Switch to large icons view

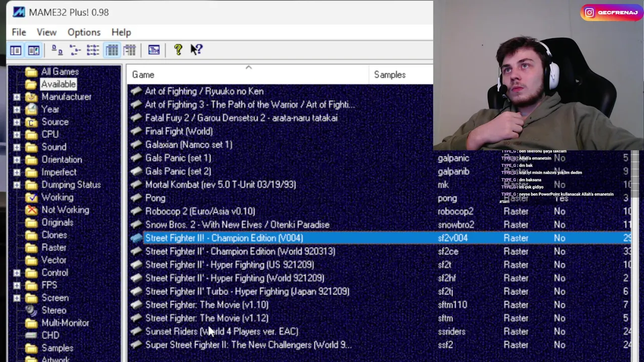(57, 50)
